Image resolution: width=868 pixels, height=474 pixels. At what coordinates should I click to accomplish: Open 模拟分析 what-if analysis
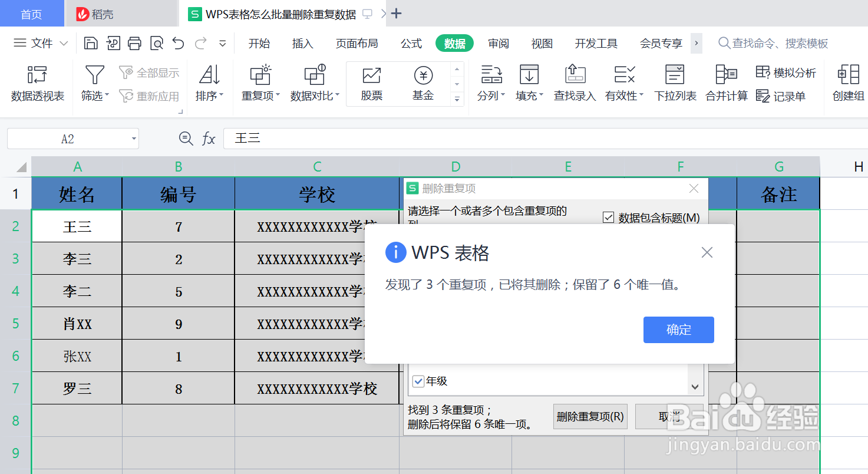(786, 73)
